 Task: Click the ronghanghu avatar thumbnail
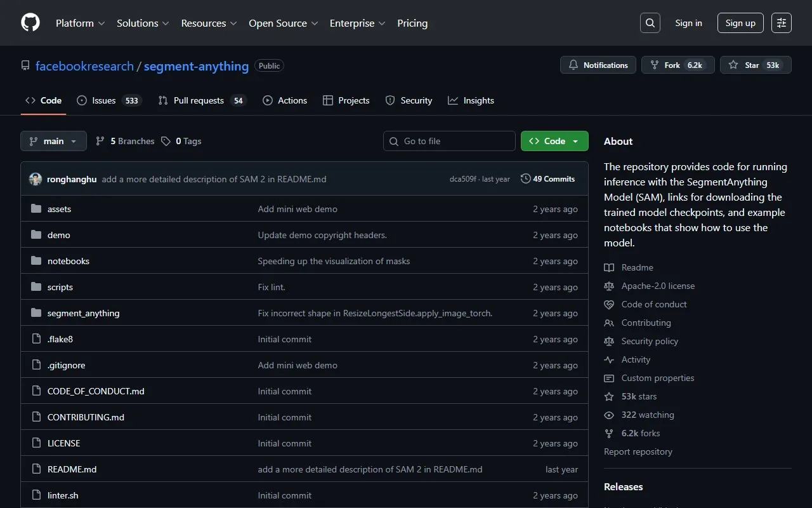[x=36, y=179]
